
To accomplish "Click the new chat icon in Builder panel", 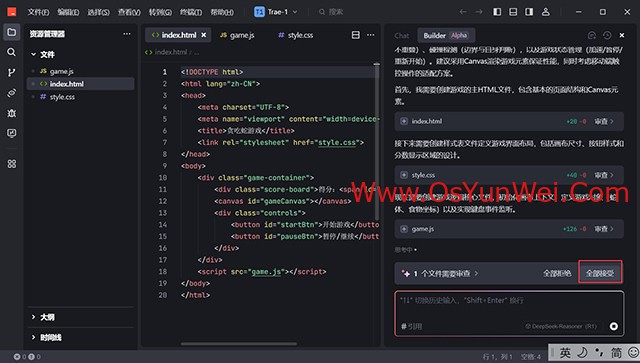I will [x=592, y=36].
